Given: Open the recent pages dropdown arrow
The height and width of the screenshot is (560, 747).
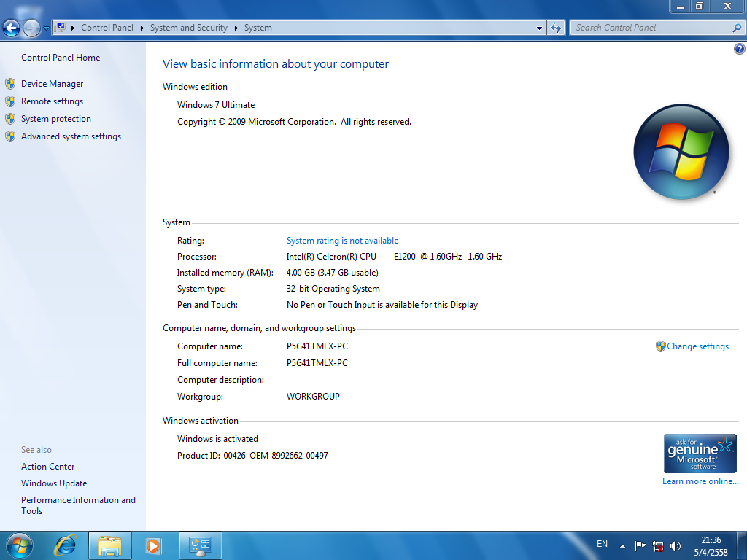Looking at the screenshot, I should 46,28.
